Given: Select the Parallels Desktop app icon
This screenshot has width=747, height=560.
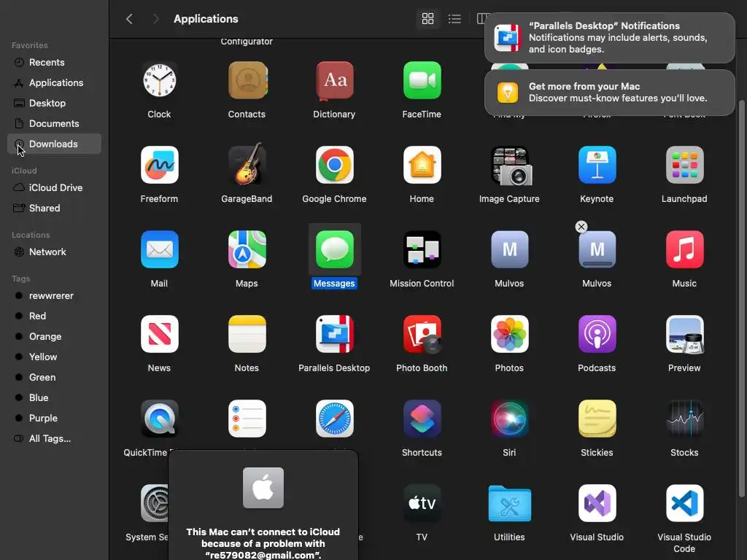Looking at the screenshot, I should 334,334.
